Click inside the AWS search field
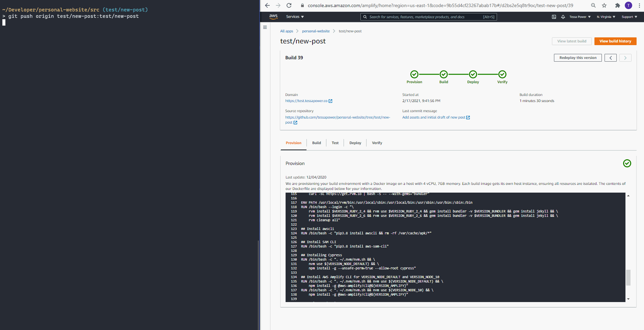This screenshot has width=644, height=330. (x=428, y=17)
